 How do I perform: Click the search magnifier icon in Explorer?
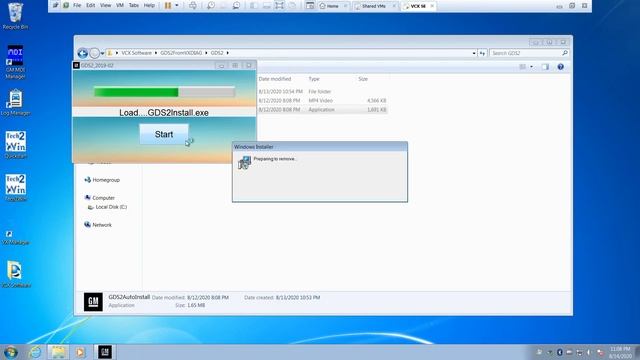tap(565, 53)
